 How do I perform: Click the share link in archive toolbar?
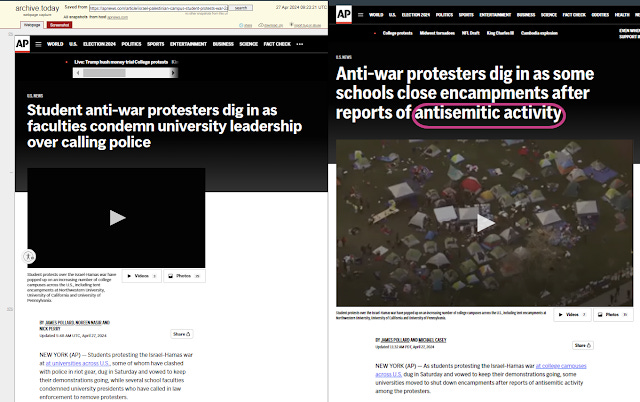click(246, 25)
